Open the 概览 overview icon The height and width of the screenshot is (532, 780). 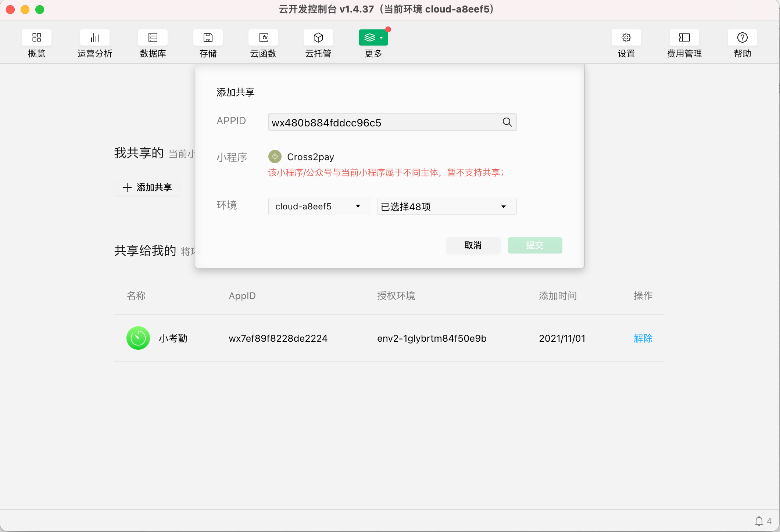pos(36,37)
